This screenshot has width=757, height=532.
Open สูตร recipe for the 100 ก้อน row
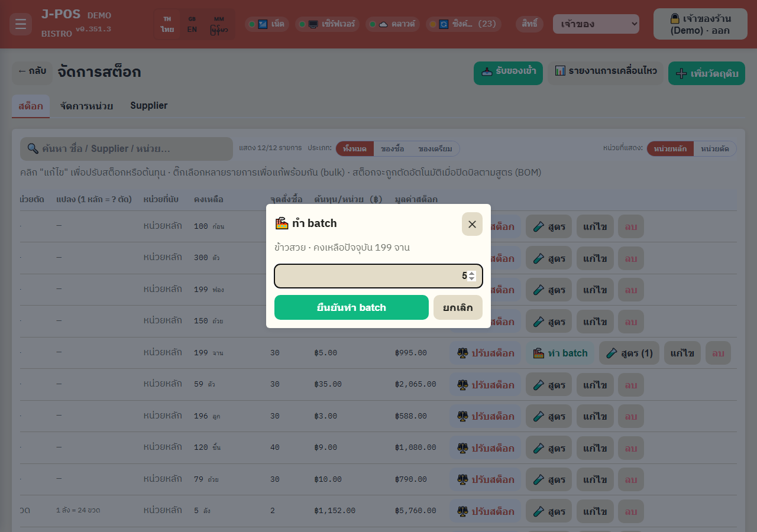[549, 226]
